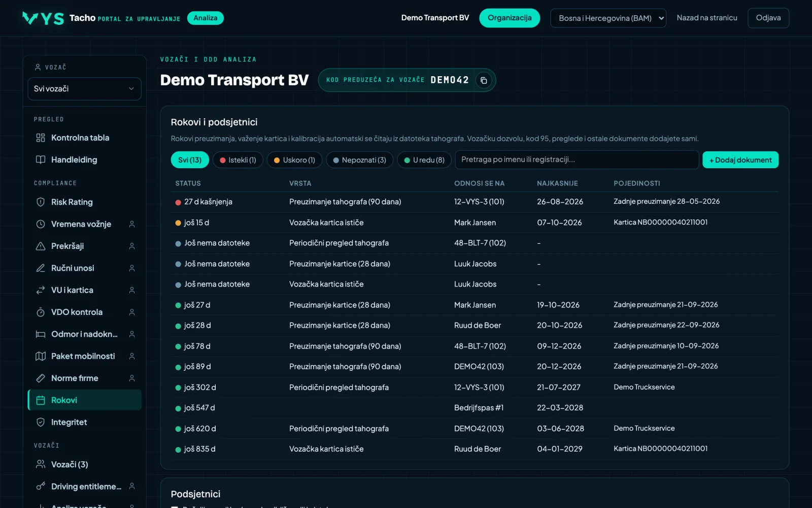Open Paket mobilnosti map icon
The image size is (812, 508).
pyautogui.click(x=41, y=356)
